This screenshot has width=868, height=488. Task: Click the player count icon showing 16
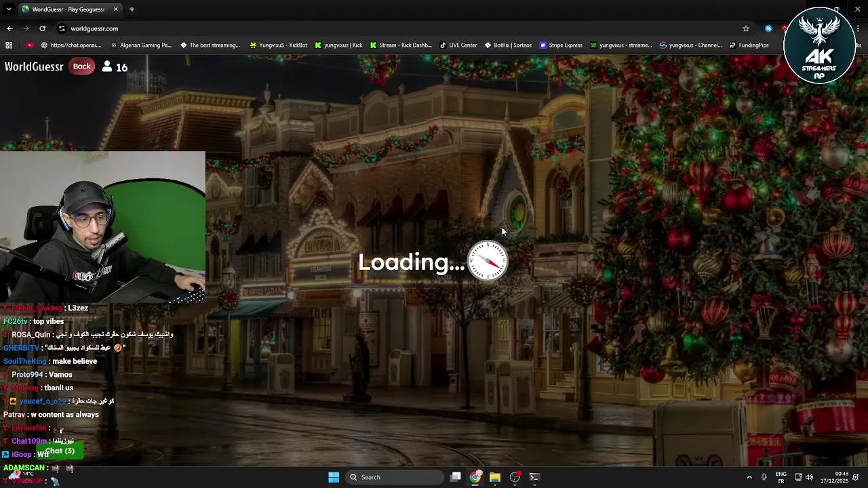click(x=107, y=66)
